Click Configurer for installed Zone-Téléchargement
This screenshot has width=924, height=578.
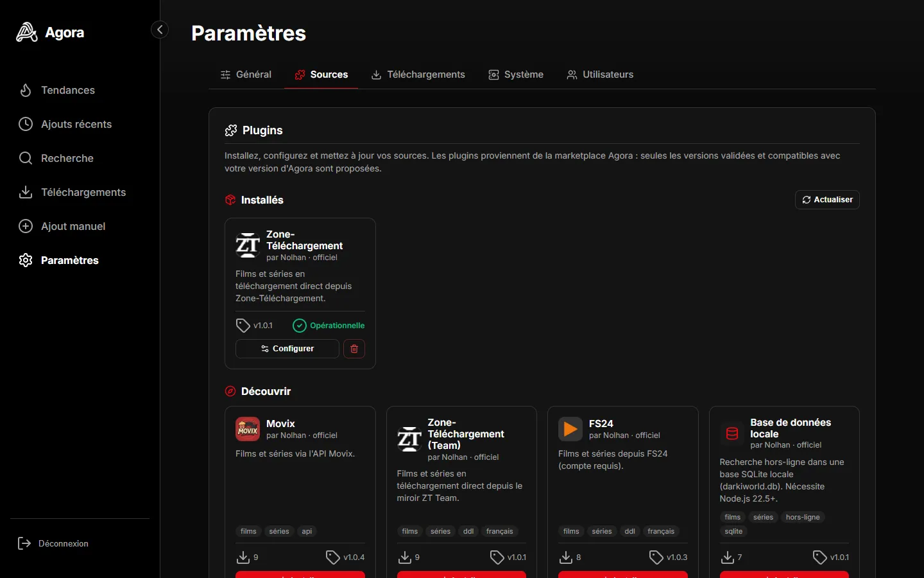(x=287, y=349)
